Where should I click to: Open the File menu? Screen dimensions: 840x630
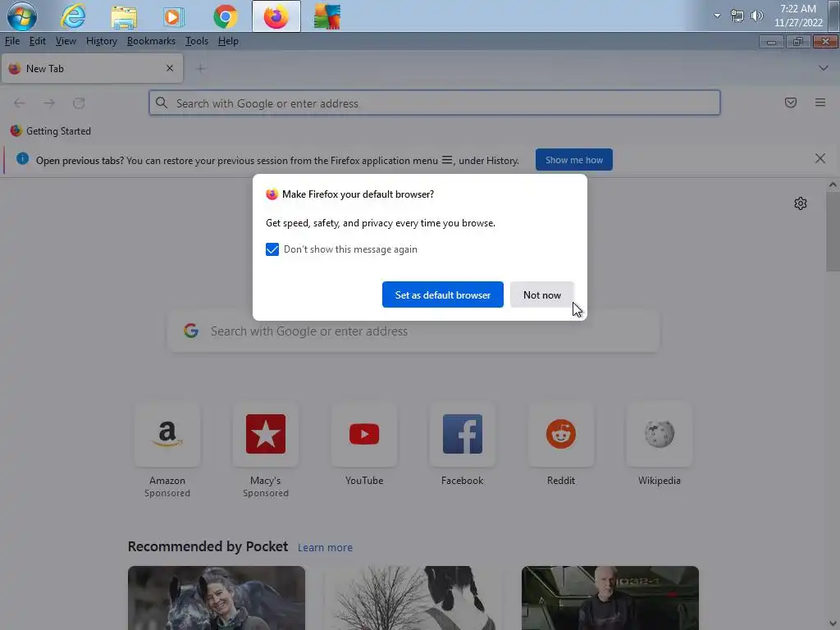pos(11,41)
